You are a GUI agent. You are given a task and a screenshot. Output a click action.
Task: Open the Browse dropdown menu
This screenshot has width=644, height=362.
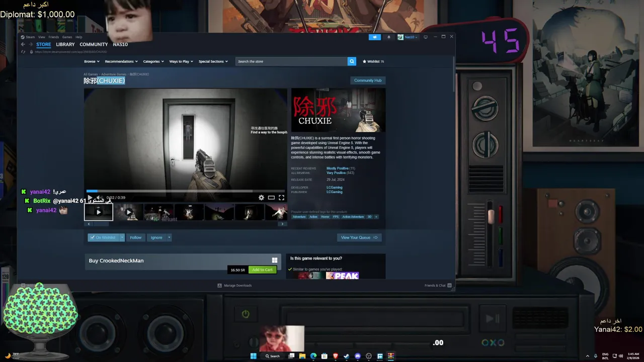tap(91, 61)
